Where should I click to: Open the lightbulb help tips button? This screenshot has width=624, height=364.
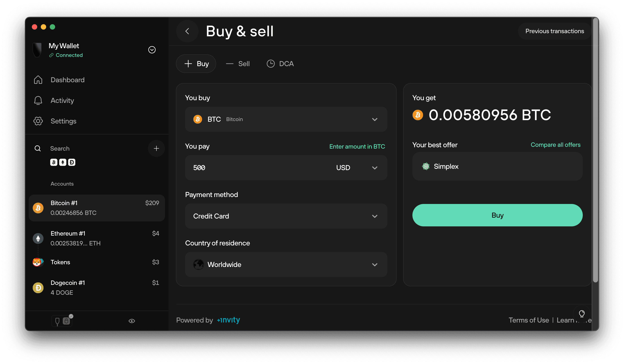(x=582, y=314)
